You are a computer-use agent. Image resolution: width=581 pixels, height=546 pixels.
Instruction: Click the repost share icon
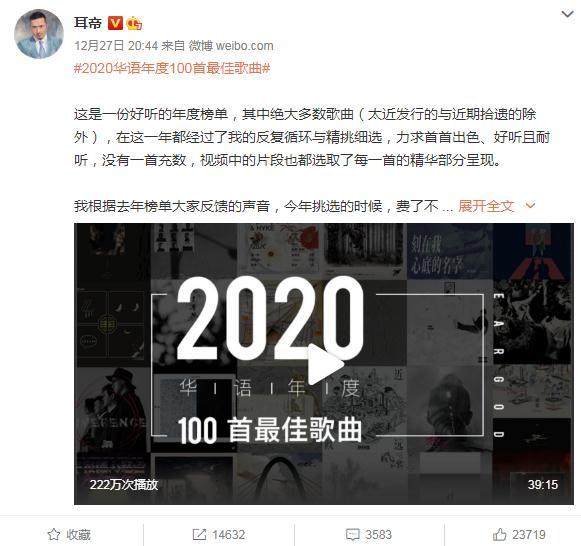(199, 535)
